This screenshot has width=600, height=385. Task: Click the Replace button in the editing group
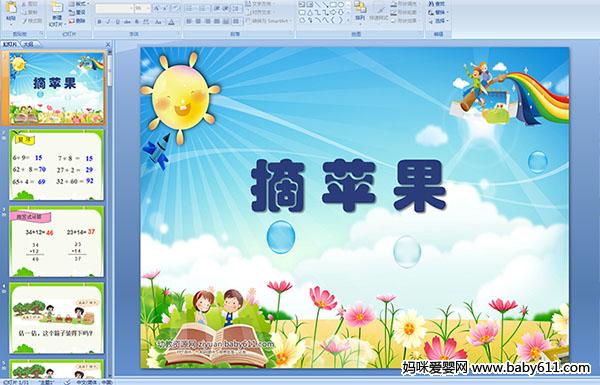[438, 12]
